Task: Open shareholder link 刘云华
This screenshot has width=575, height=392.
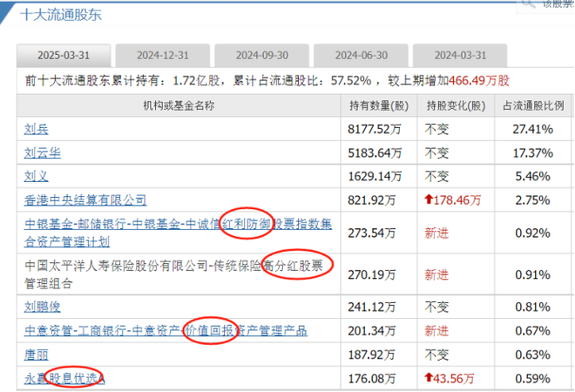Action: pyautogui.click(x=43, y=153)
